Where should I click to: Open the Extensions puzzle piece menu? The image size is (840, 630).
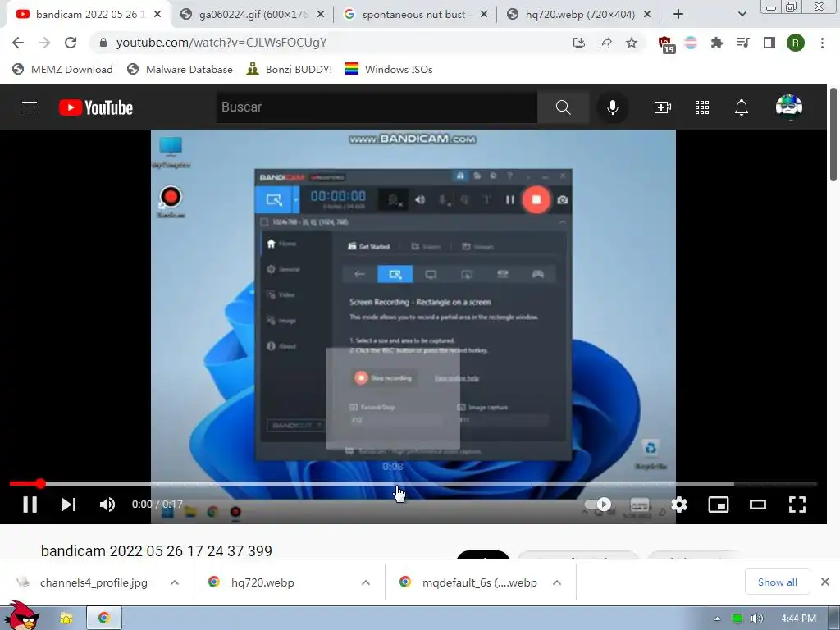pyautogui.click(x=716, y=43)
